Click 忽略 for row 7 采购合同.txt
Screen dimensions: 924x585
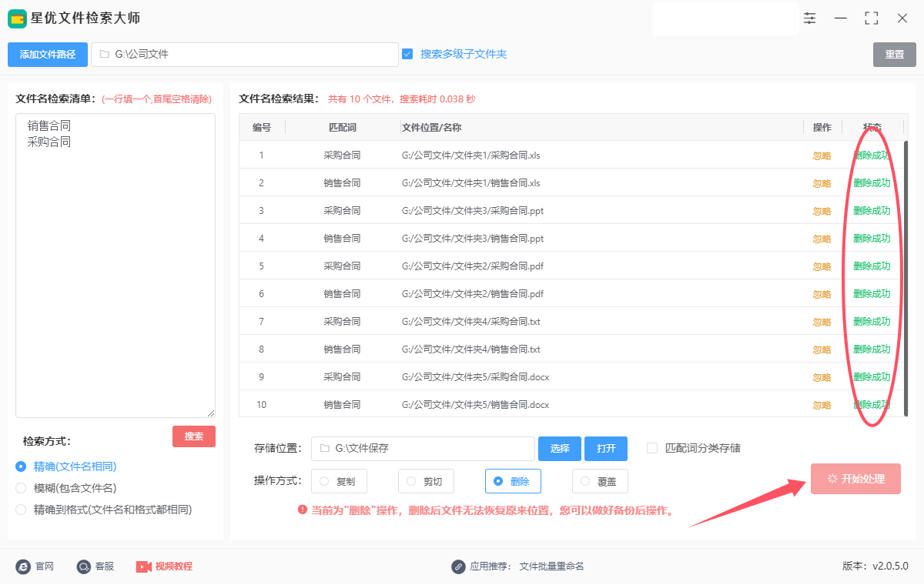[x=822, y=322]
